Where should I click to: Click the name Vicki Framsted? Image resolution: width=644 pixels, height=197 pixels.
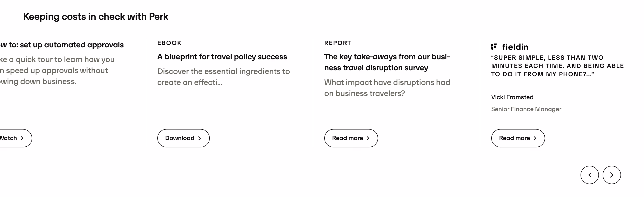tap(512, 97)
